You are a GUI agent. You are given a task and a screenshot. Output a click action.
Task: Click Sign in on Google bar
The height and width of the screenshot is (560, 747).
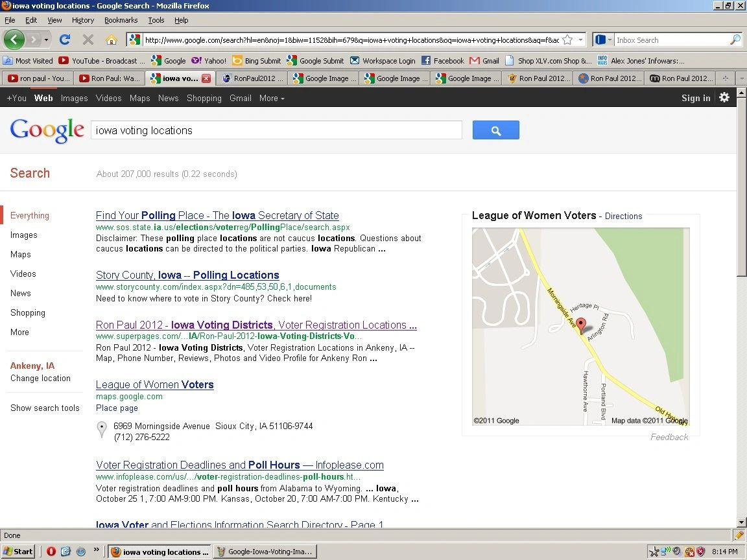click(x=696, y=98)
